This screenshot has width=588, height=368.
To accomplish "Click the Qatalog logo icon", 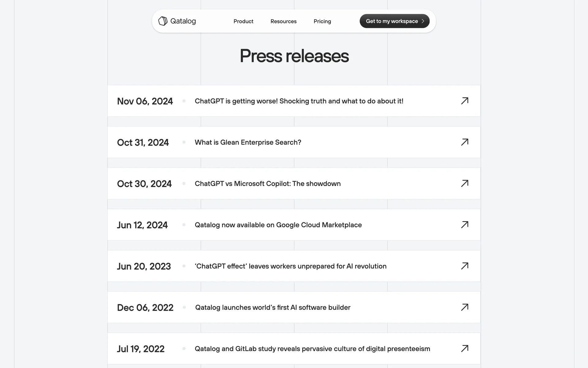I will (163, 21).
